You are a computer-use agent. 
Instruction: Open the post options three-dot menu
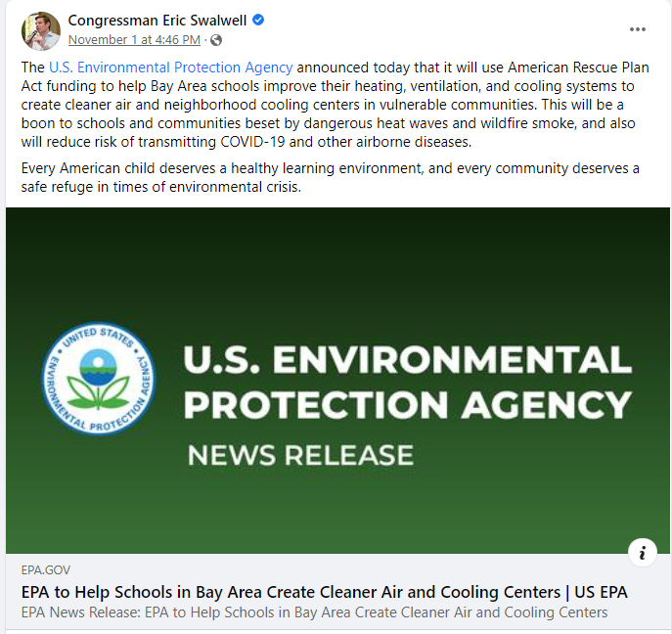638,29
